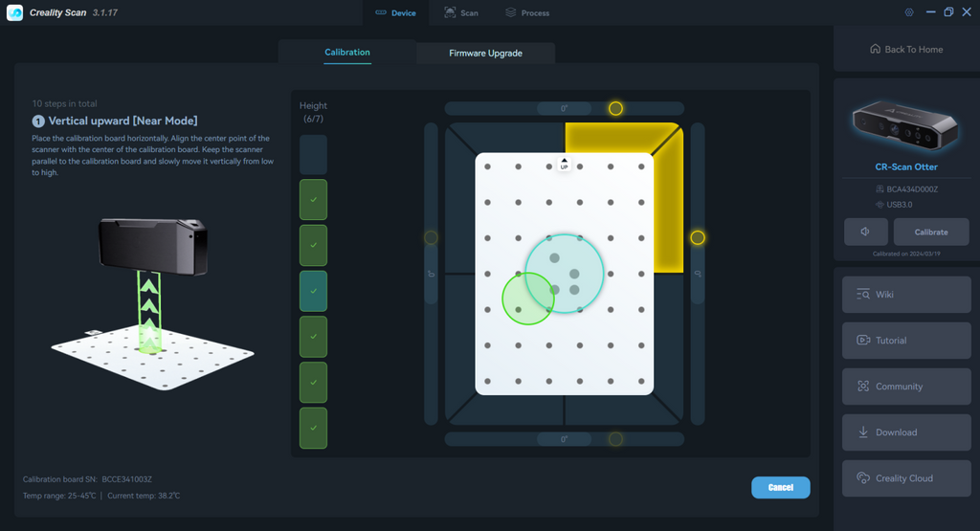Open settings via the gear icon

909,12
